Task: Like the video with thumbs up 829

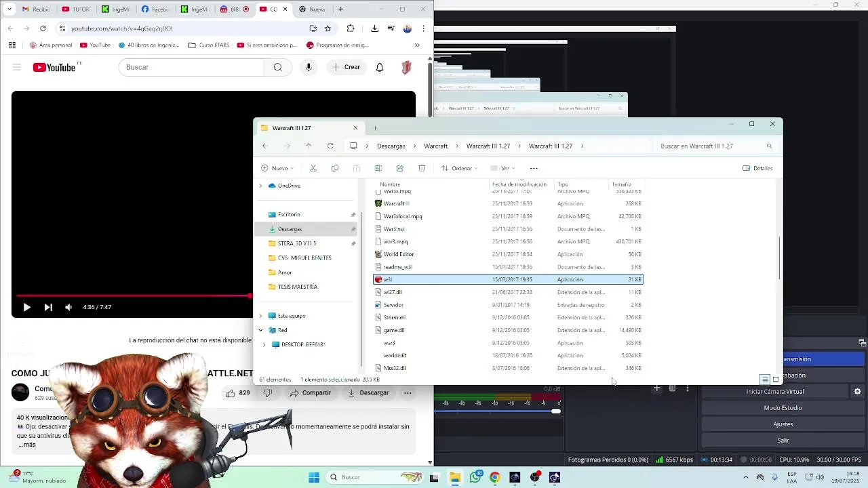Action: click(x=238, y=393)
